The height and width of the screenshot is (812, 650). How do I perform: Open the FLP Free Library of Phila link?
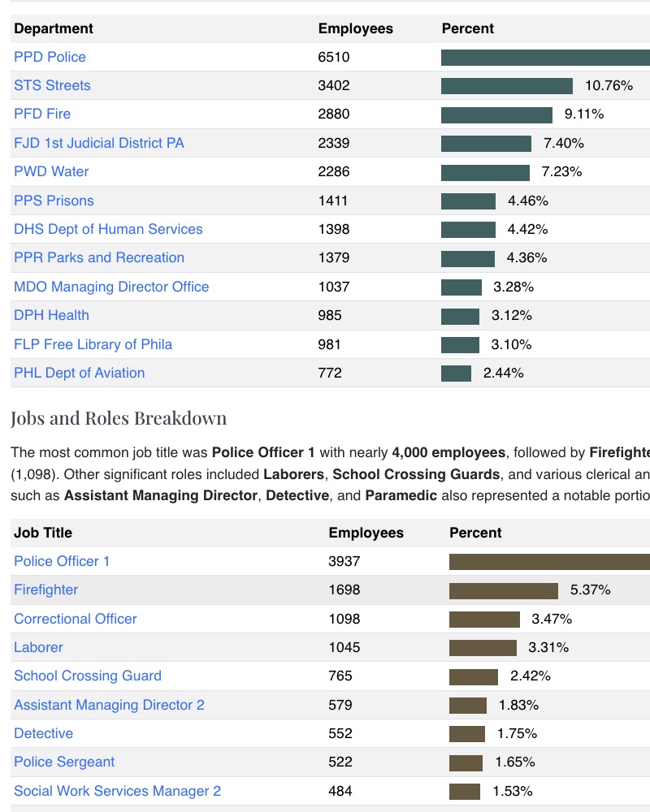tap(92, 344)
